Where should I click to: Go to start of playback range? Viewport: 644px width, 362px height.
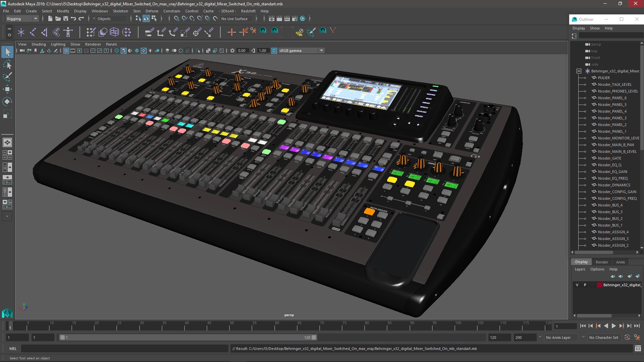pyautogui.click(x=583, y=326)
